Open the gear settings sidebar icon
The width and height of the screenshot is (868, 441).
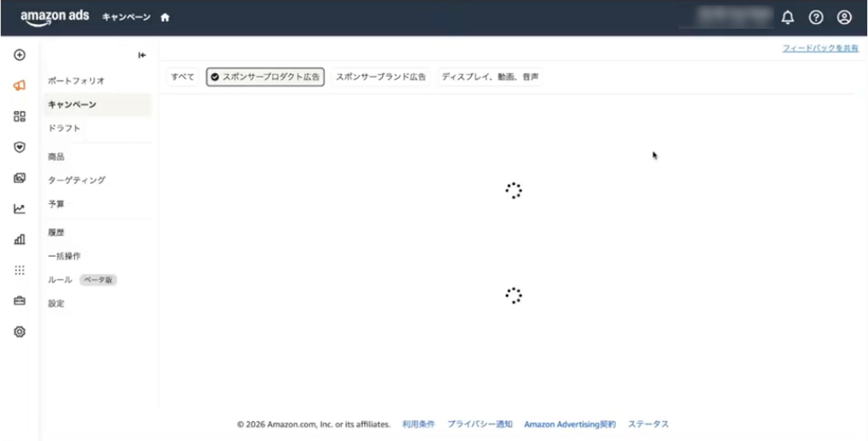point(20,332)
